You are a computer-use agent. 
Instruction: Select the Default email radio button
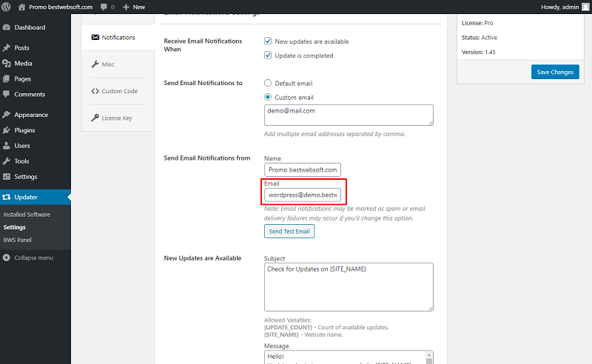click(x=268, y=83)
